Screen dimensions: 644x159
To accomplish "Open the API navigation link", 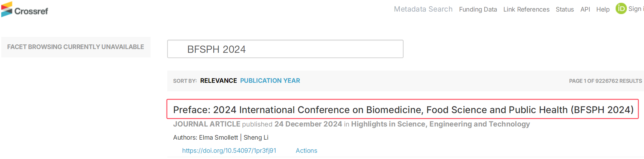I will click(x=585, y=9).
